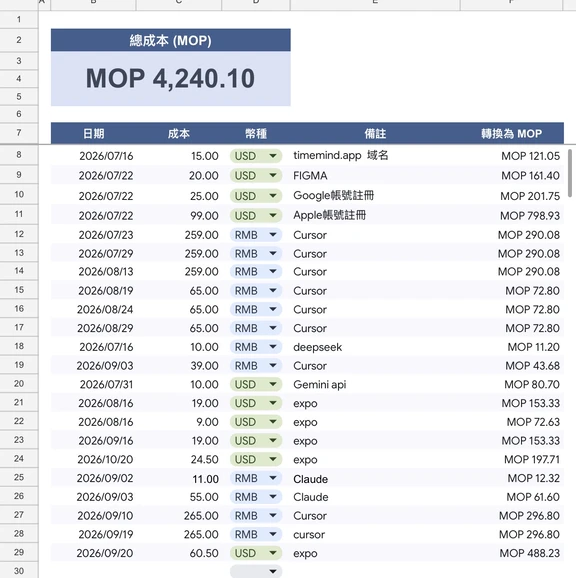
Task: Open currency dropdown for Apple帳號註冊 row
Action: 256,216
